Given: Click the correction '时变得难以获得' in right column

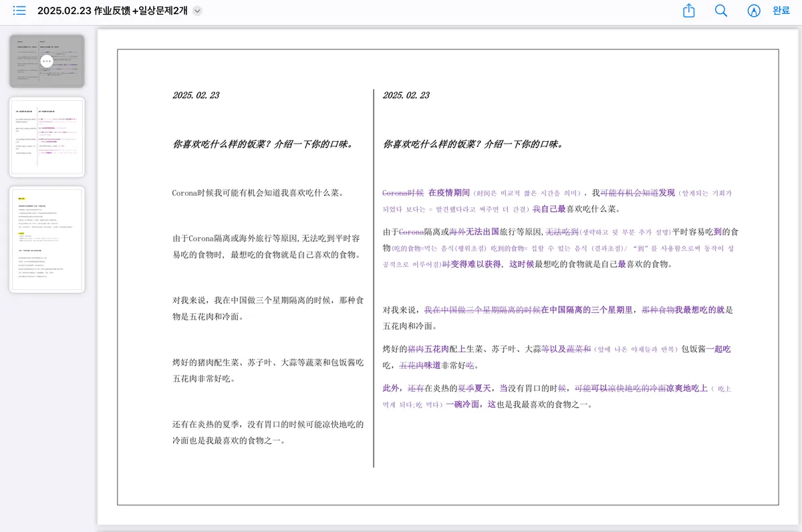Looking at the screenshot, I should coord(471,265).
